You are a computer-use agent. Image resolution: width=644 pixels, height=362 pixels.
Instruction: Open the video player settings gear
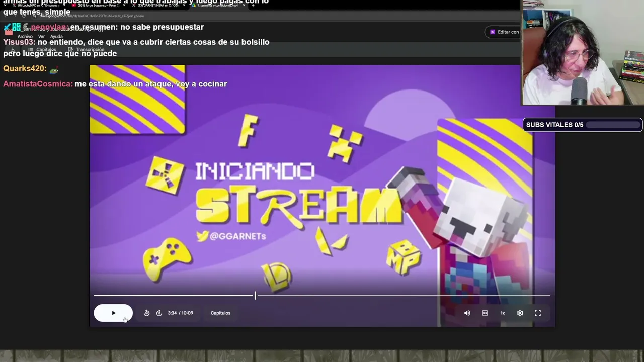[x=520, y=313]
